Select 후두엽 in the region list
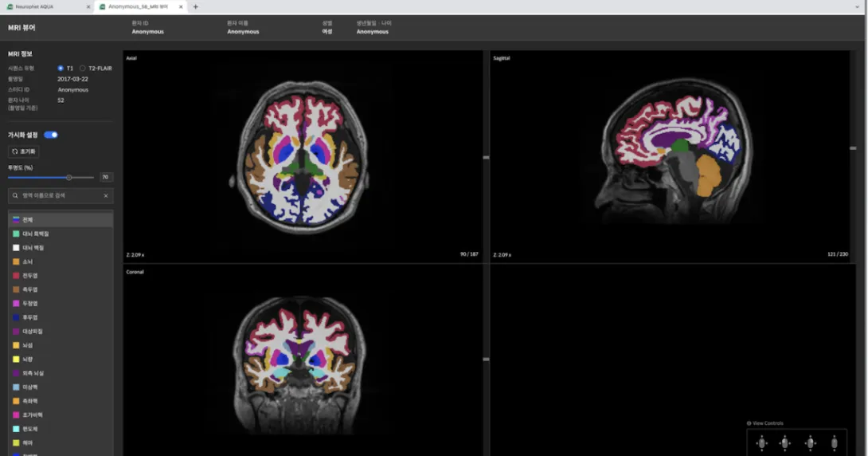 [x=30, y=317]
